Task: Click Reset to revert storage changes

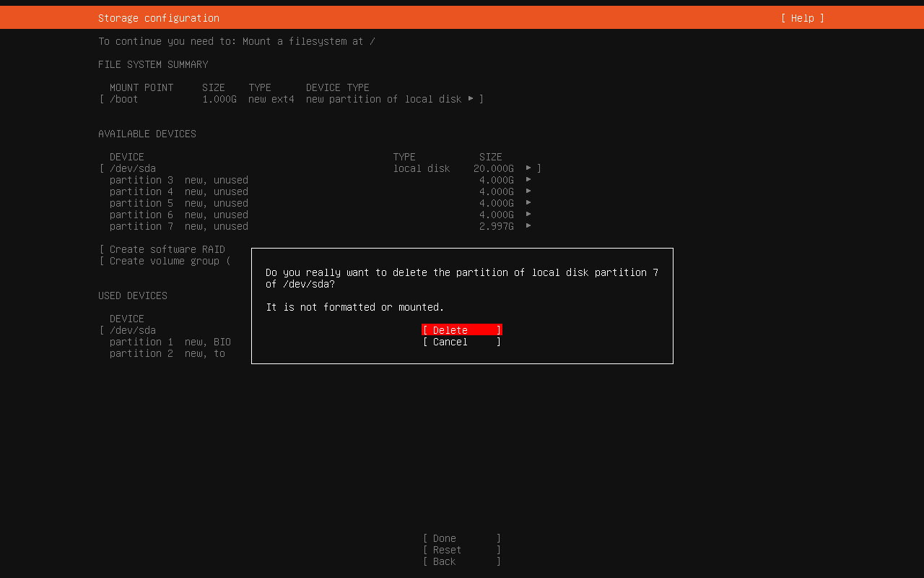Action: click(x=461, y=550)
